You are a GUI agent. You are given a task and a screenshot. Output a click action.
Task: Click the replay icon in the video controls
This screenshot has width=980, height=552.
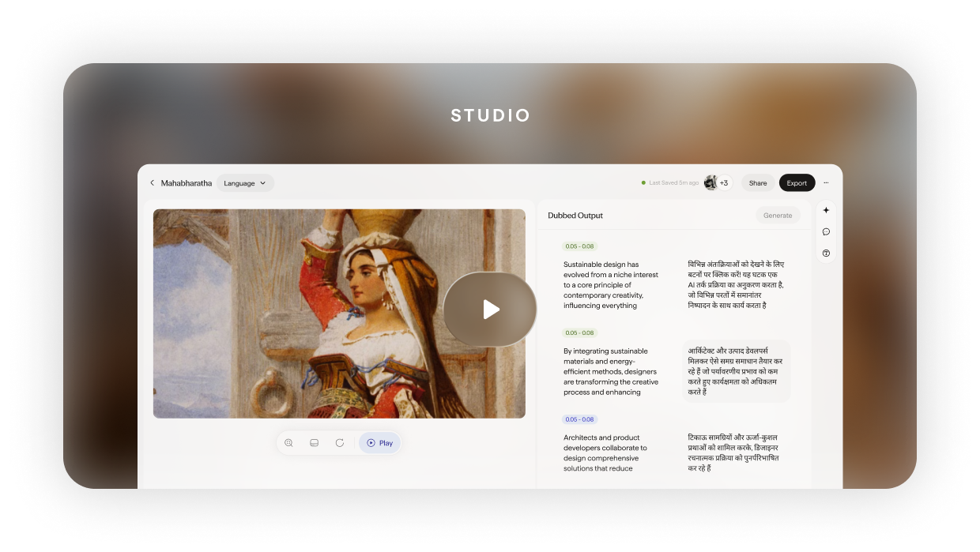[x=340, y=443]
